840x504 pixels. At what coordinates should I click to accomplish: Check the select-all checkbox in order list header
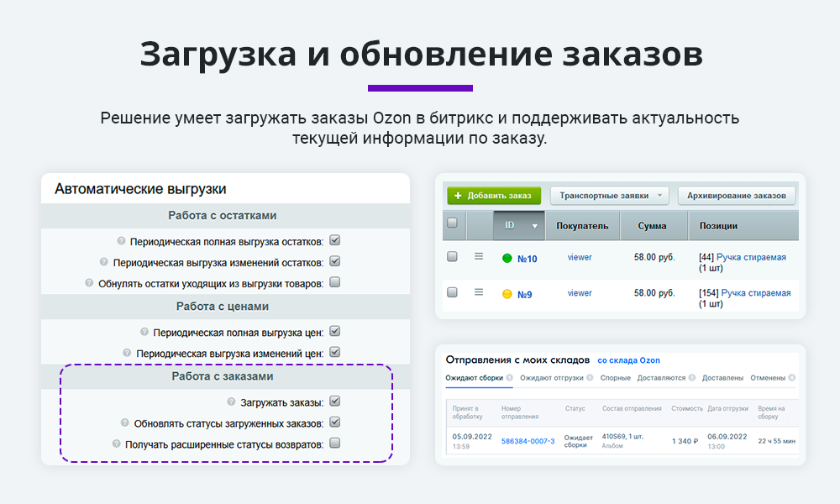pyautogui.click(x=450, y=223)
